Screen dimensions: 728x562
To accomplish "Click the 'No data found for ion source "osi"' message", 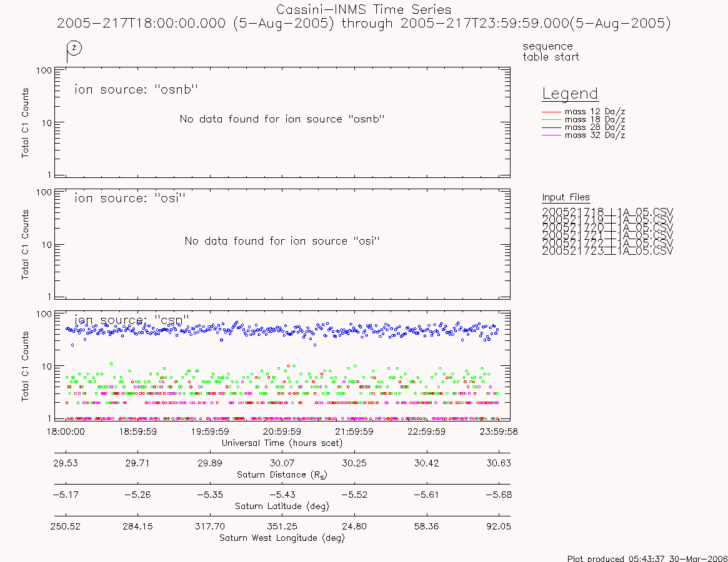I will click(282, 241).
